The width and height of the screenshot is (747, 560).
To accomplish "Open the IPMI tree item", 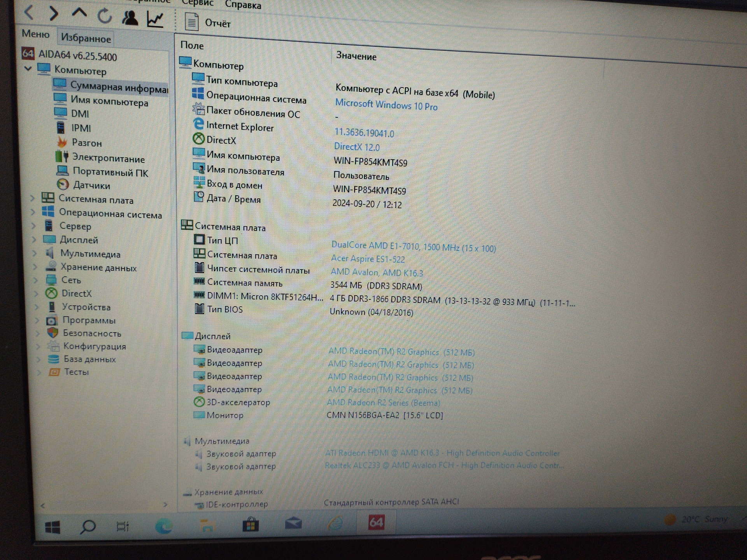I will (73, 128).
